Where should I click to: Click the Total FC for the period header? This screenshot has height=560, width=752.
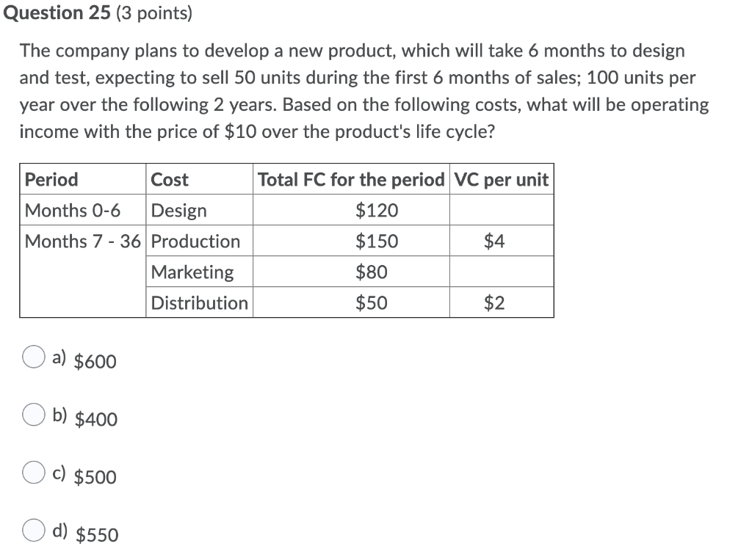(350, 179)
